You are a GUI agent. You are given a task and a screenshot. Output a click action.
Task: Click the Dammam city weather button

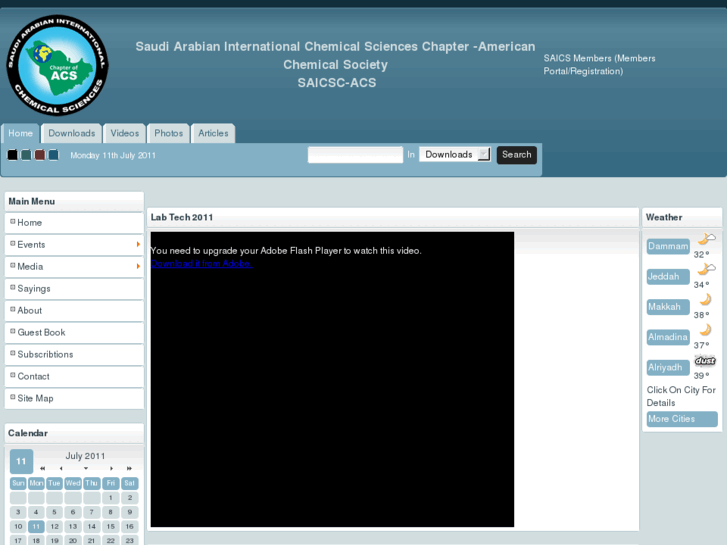point(668,246)
